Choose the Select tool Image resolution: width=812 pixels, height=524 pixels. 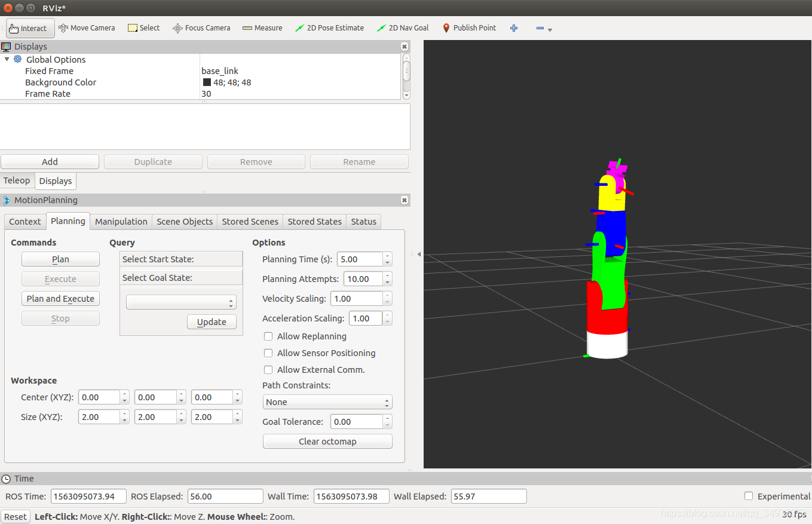pos(143,28)
